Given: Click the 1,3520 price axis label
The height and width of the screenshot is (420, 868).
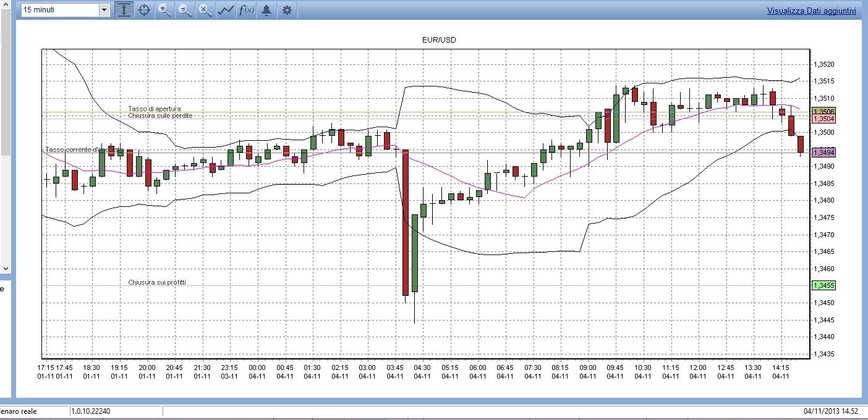Looking at the screenshot, I should click(825, 64).
